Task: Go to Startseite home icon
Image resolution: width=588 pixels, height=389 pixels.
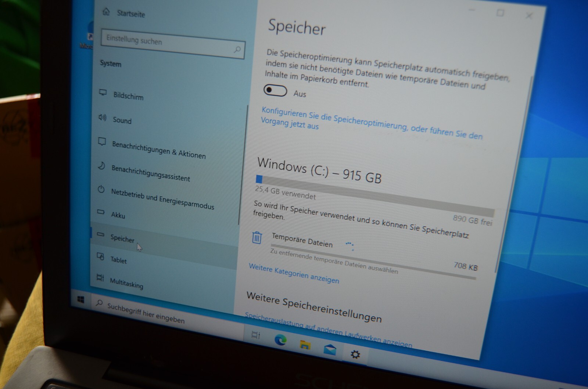Action: 106,12
